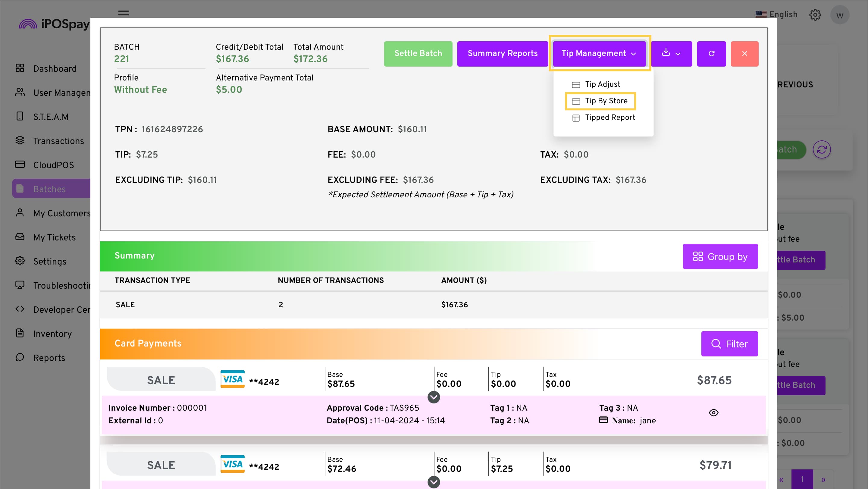868x489 pixels.
Task: Click the Settle Batch button
Action: [x=418, y=54]
